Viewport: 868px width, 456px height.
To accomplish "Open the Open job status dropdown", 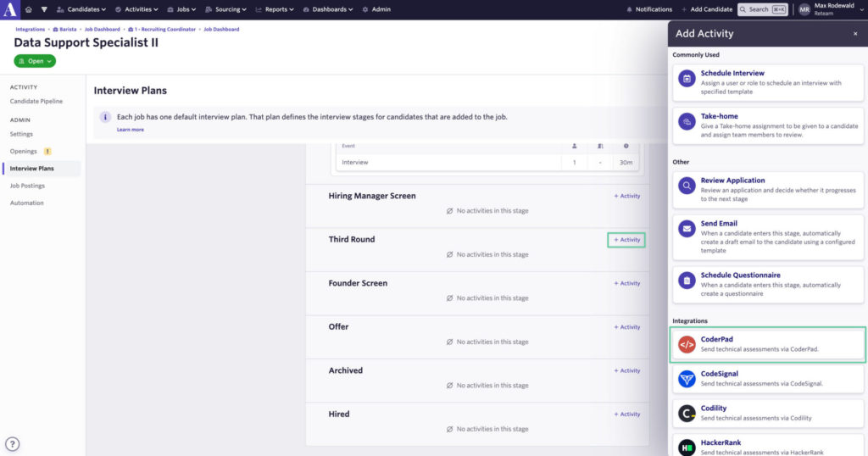I will [x=35, y=61].
